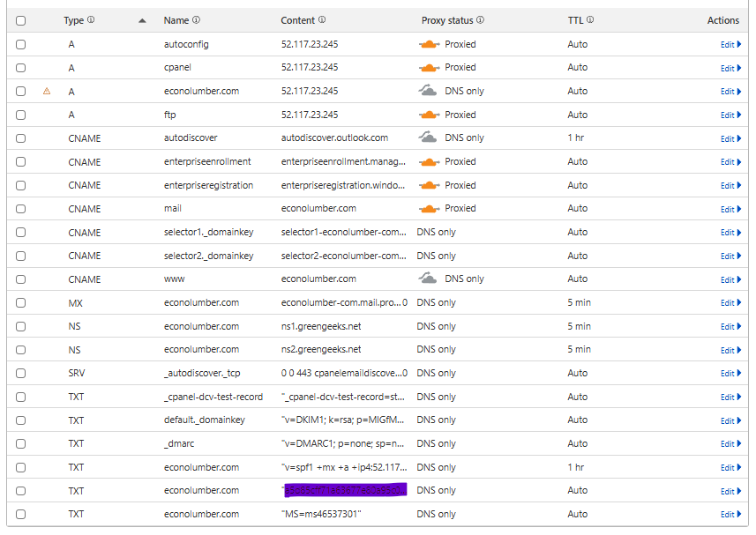
Task: Click the info icon next to TTL header
Action: (590, 19)
